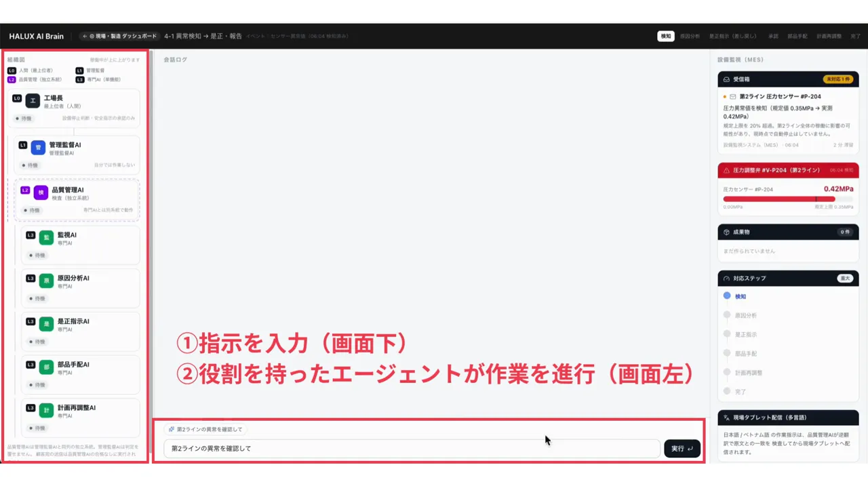This screenshot has height=488, width=868.
Task: Select the 検知 step indicator dot
Action: (x=727, y=296)
